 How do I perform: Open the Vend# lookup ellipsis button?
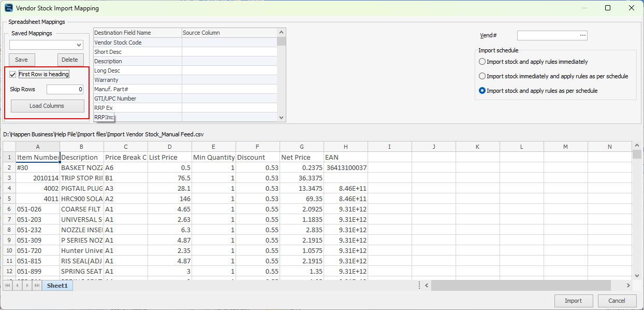(x=583, y=35)
